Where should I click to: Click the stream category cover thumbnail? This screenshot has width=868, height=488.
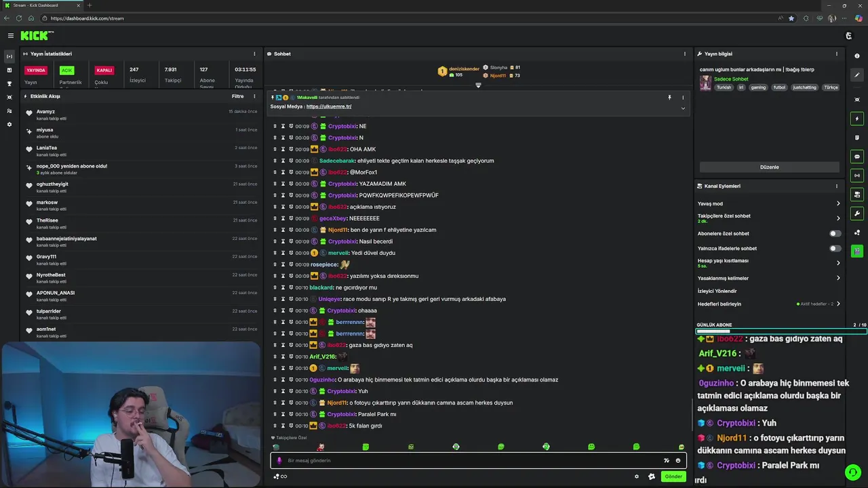[705, 83]
